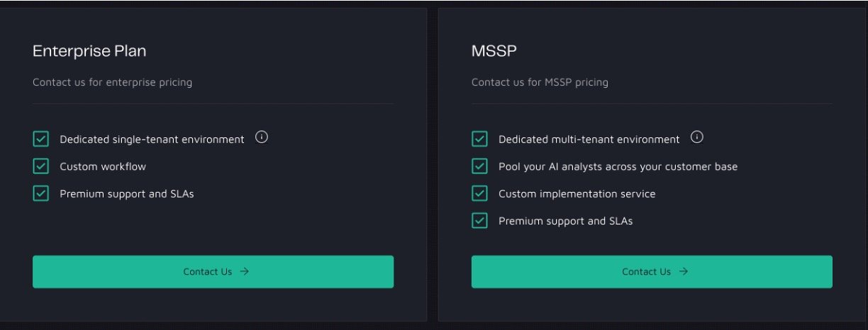Toggle Custom implementation service checkbox
This screenshot has height=330, width=868.
coord(480,193)
